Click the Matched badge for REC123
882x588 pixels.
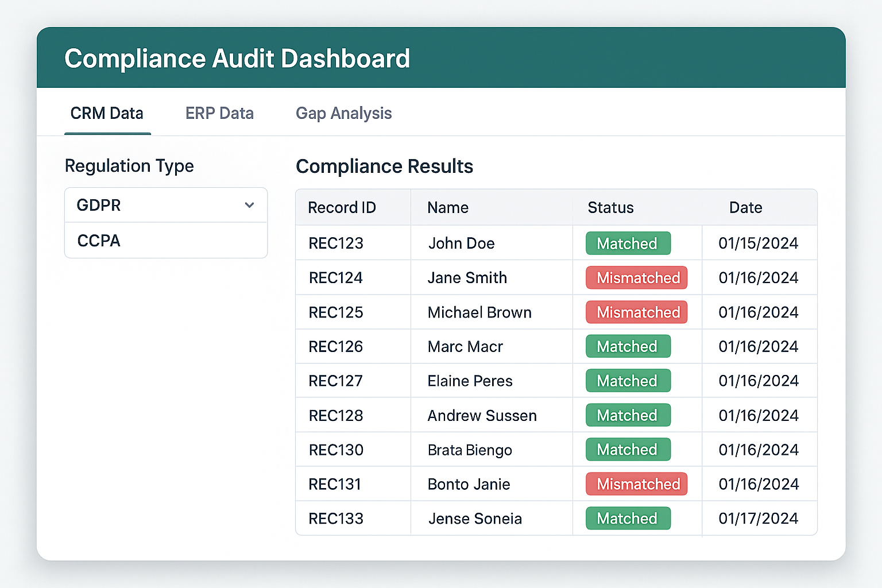[x=628, y=243]
